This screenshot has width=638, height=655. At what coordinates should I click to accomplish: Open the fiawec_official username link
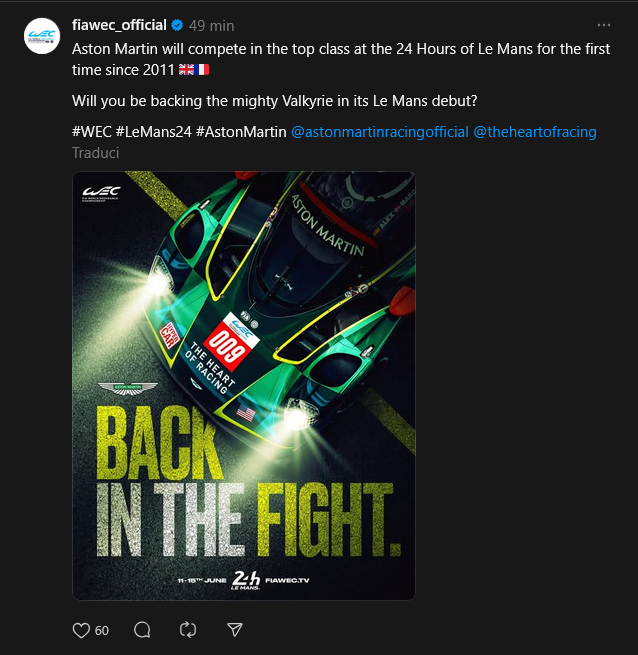(x=119, y=25)
